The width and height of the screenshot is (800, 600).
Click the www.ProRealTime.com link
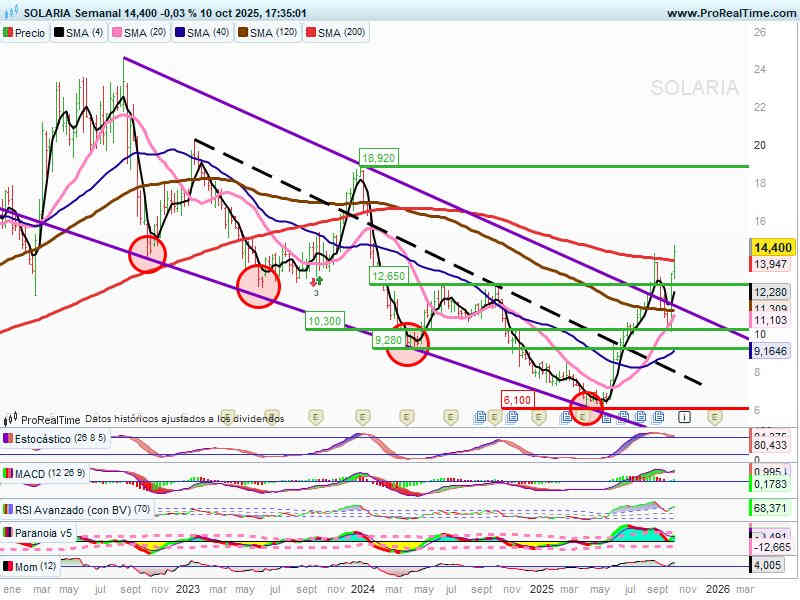coord(730,13)
